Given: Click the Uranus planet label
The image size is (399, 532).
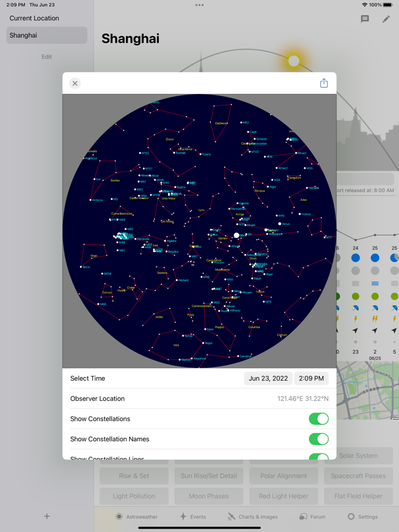Looking at the screenshot, I should (306, 214).
